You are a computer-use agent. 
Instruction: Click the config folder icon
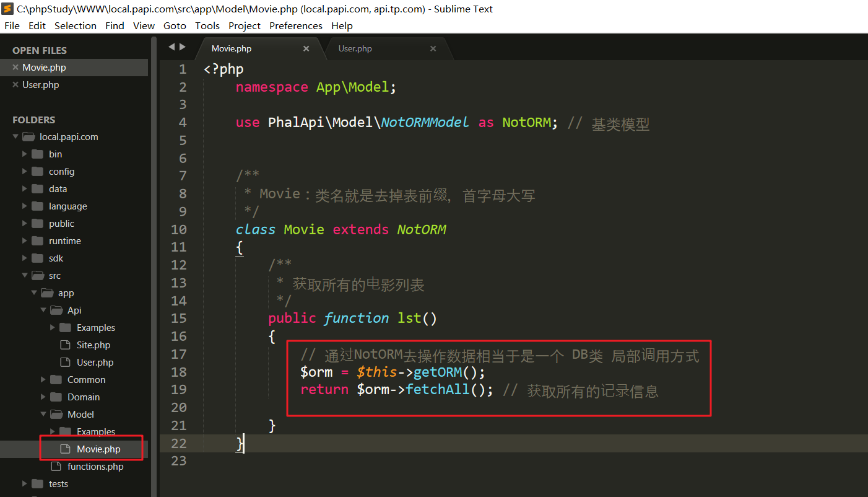37,172
